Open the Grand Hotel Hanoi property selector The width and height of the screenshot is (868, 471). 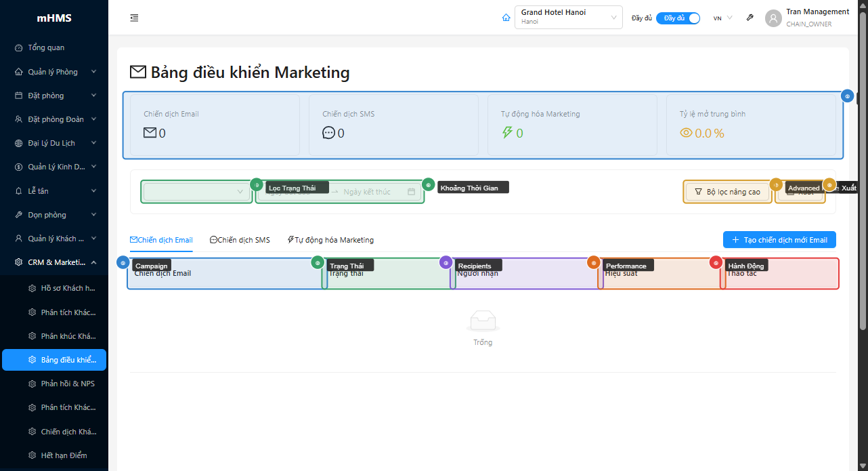coord(568,17)
